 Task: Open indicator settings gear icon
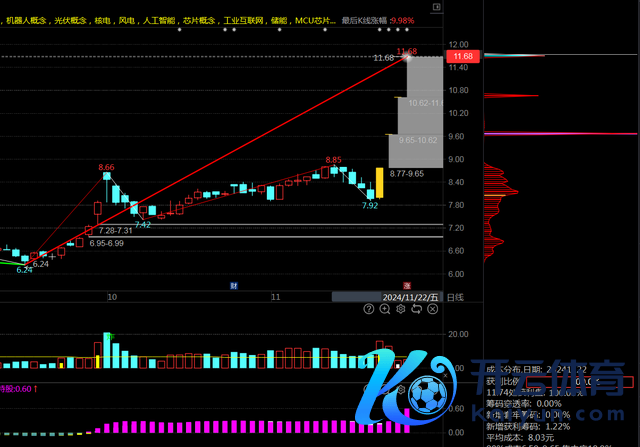(400, 309)
